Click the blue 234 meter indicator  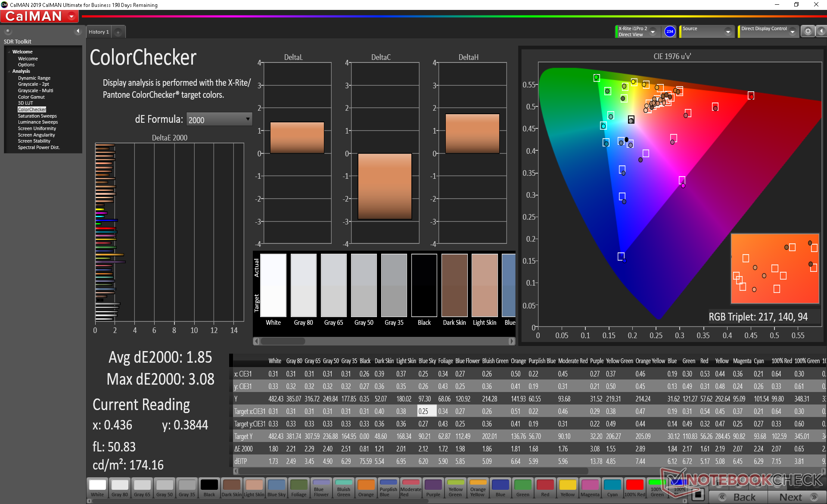coord(669,31)
